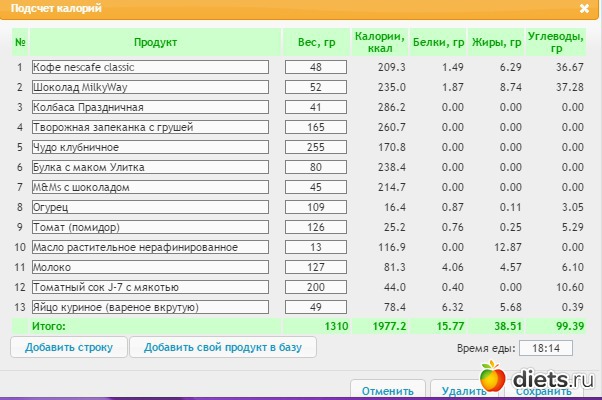The height and width of the screenshot is (400, 602).
Task: Click the 'Время еды:' label
Action: (486, 348)
